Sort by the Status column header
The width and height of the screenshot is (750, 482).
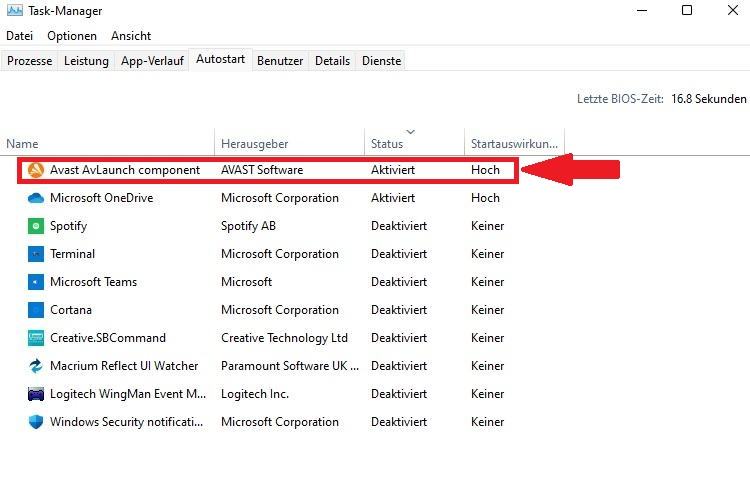coord(387,144)
